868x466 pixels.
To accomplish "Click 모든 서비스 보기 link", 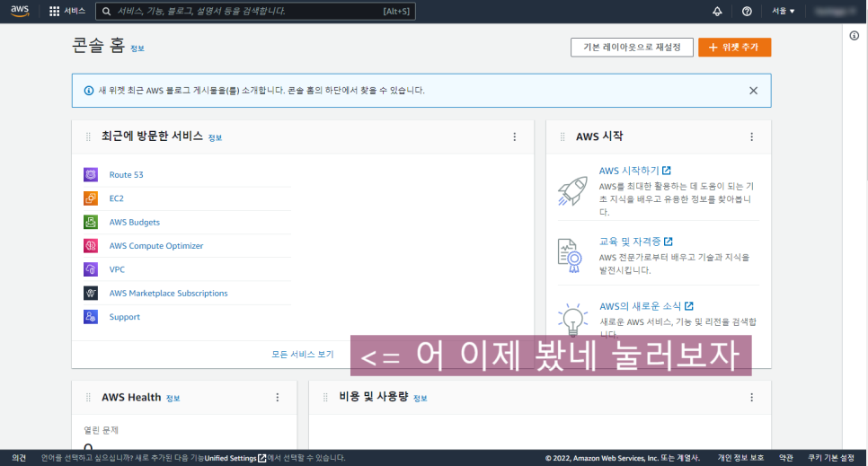I will coord(302,354).
